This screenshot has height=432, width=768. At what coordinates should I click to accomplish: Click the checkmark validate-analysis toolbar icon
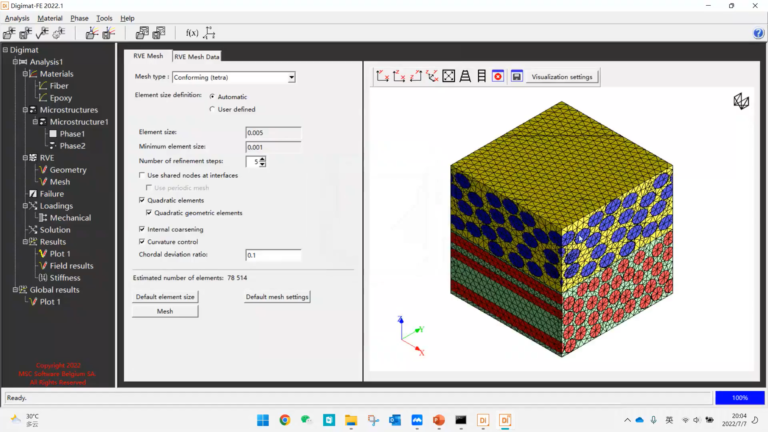42,33
